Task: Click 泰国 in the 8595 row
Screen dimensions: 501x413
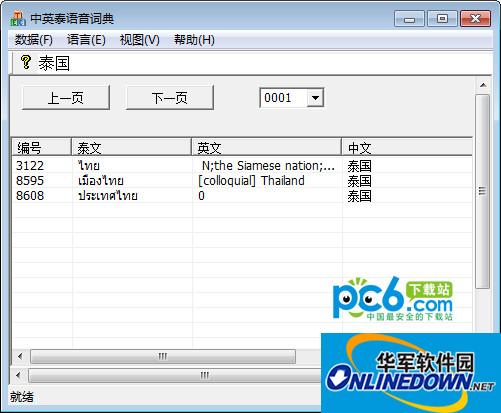Action: 359,181
